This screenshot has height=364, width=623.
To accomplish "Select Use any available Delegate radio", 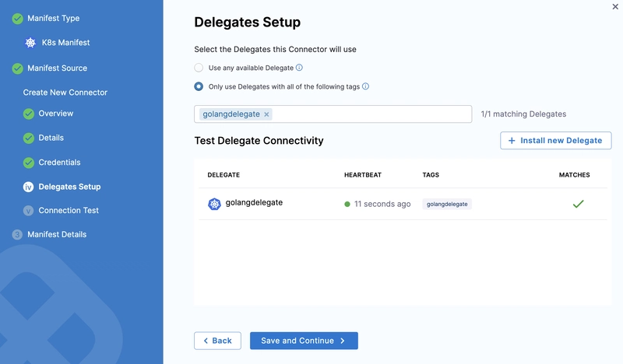I will coord(199,68).
